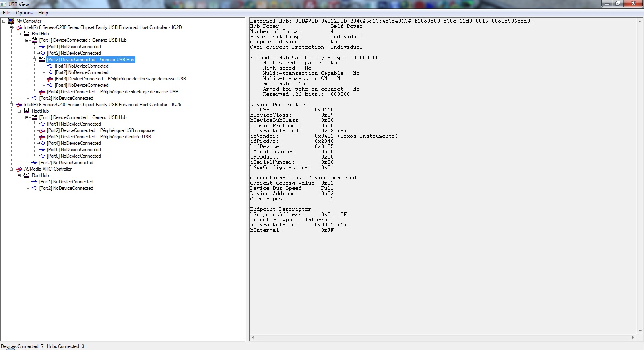Screen dimensions: 644x350
Task: Click 'idProduct: 0x2046' line
Action: click(292, 141)
